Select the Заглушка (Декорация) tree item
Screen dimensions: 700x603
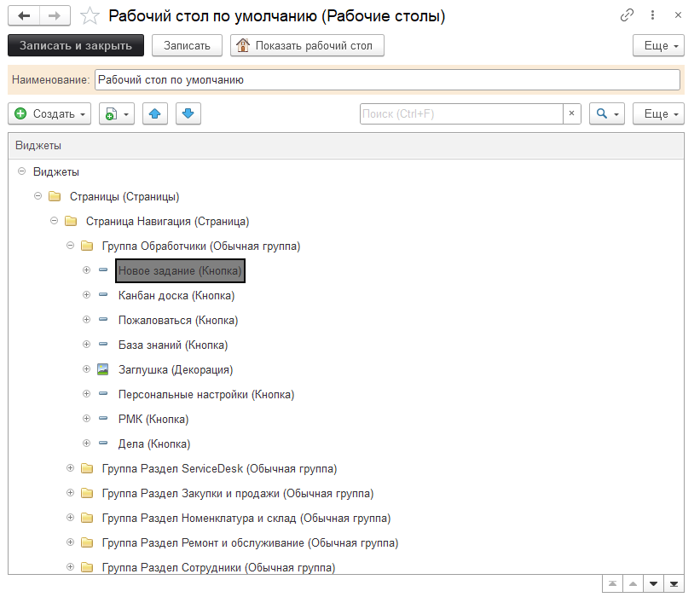point(175,369)
